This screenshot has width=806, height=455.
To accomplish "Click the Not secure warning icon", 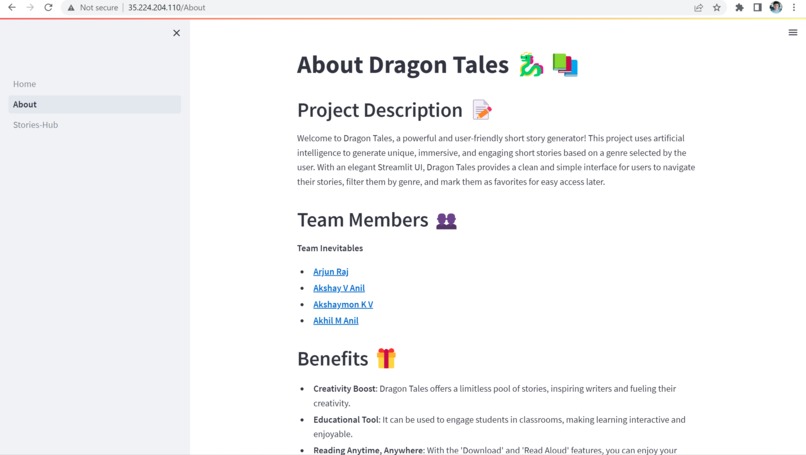I will tap(71, 8).
